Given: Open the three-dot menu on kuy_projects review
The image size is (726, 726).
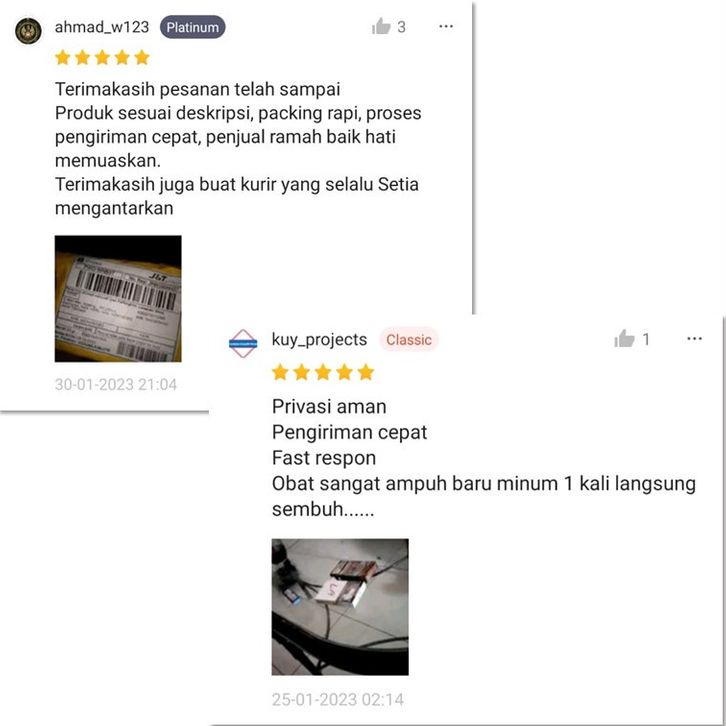Looking at the screenshot, I should point(695,339).
